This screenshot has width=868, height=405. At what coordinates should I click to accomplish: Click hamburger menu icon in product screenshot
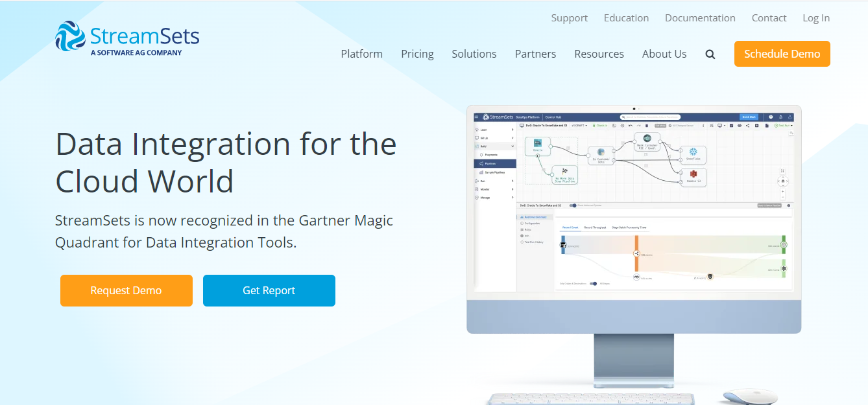(477, 117)
